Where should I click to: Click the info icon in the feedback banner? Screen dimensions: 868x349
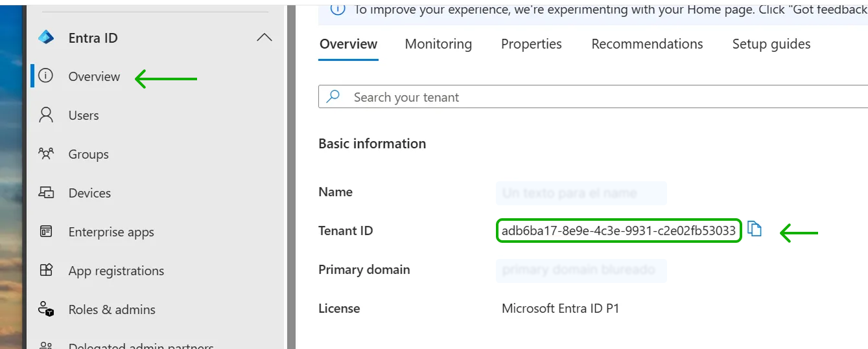(337, 8)
